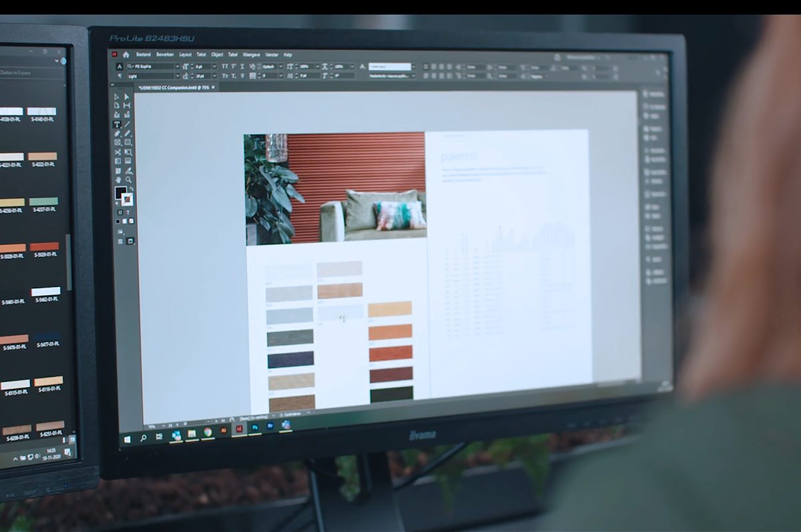The width and height of the screenshot is (801, 532).
Task: Open the font size dropdown
Action: tap(215, 67)
